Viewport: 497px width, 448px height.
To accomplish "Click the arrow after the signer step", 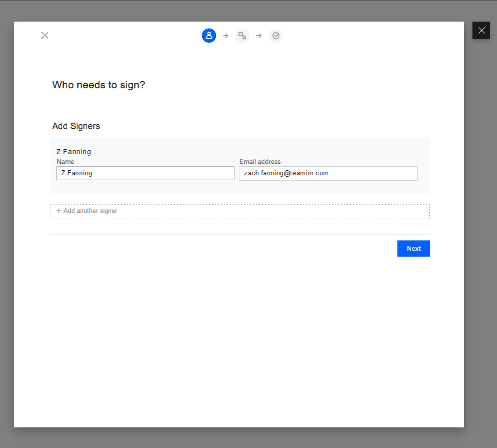I will pos(225,35).
